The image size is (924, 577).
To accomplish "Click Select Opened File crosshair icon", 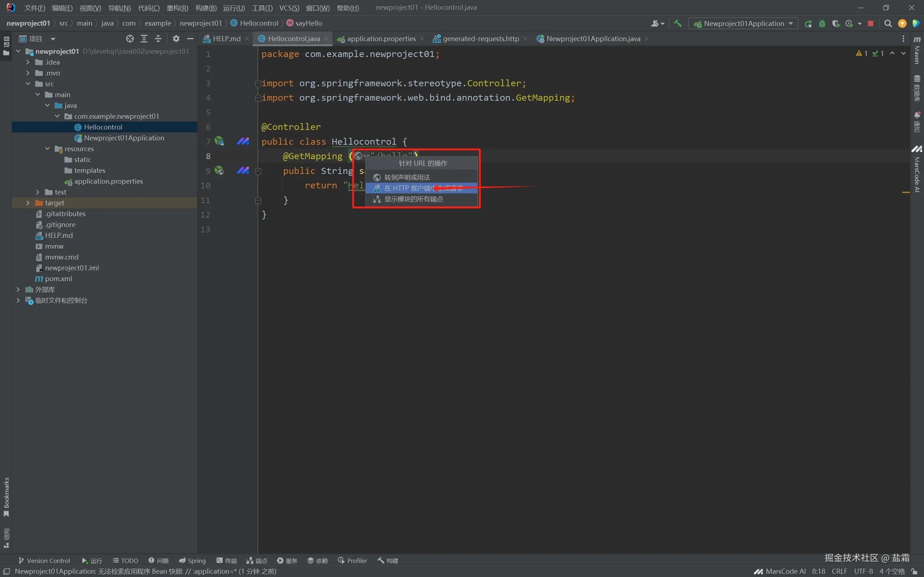I will (130, 39).
